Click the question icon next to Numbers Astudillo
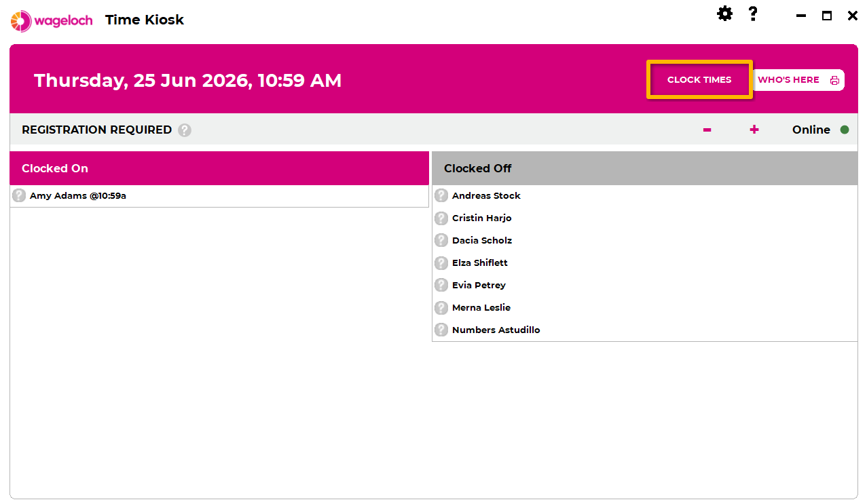The width and height of the screenshot is (867, 504). 441,330
